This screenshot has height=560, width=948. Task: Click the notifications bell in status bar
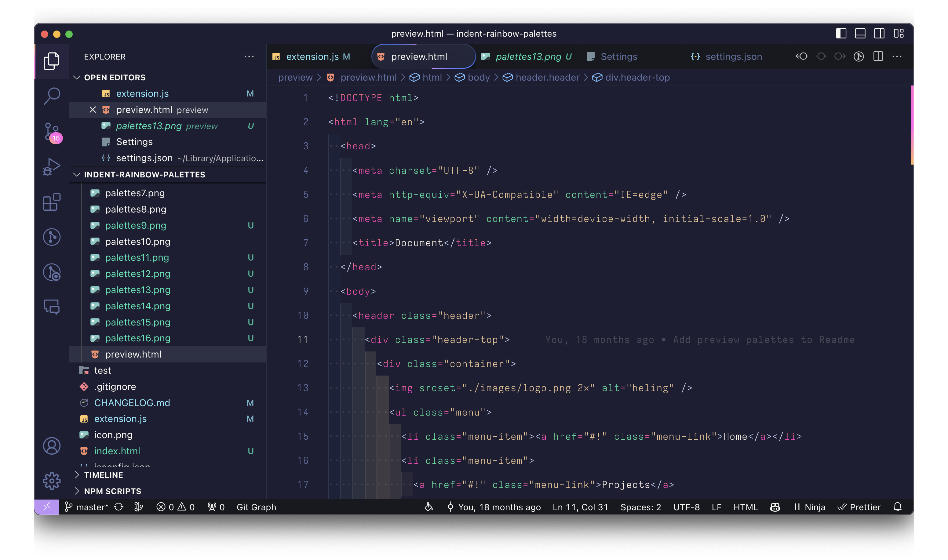coord(898,507)
